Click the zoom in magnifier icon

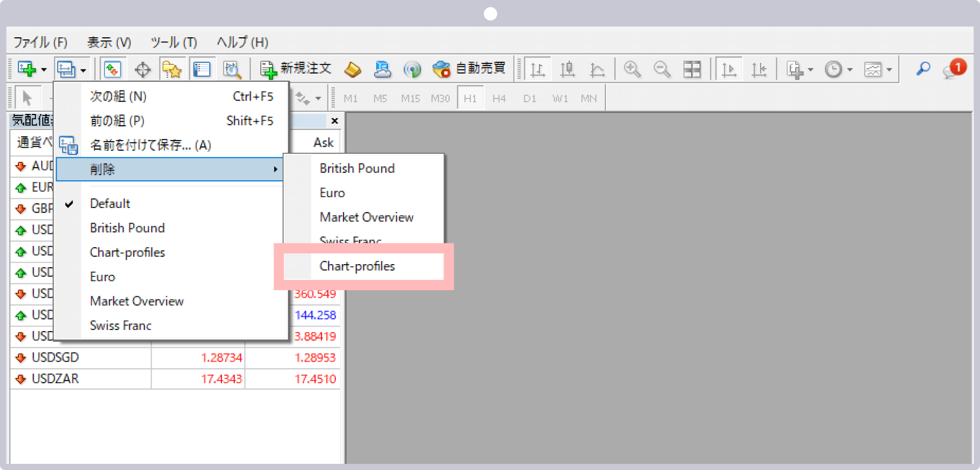coord(632,69)
